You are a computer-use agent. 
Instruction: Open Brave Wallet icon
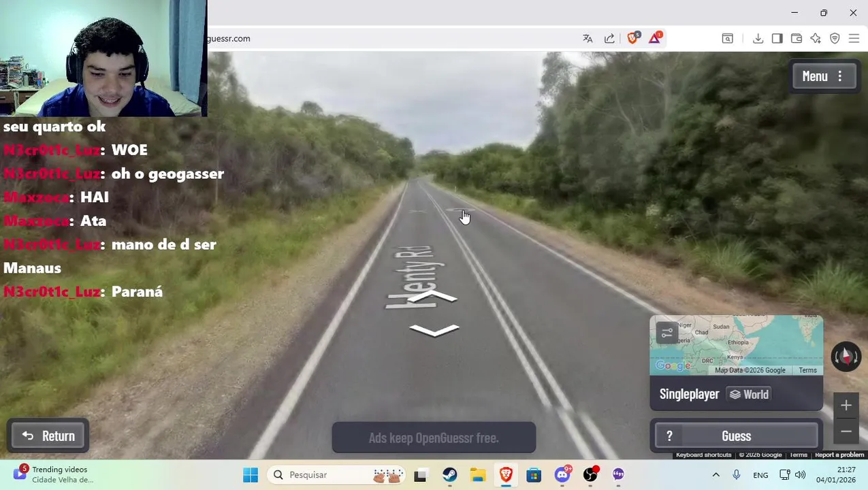tap(796, 39)
